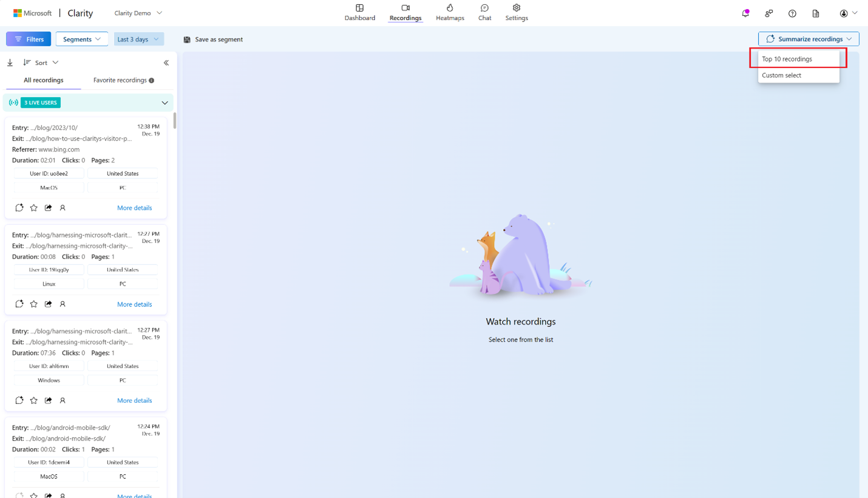868x498 pixels.
Task: Open More details for ahl6mm recording
Action: coord(134,400)
